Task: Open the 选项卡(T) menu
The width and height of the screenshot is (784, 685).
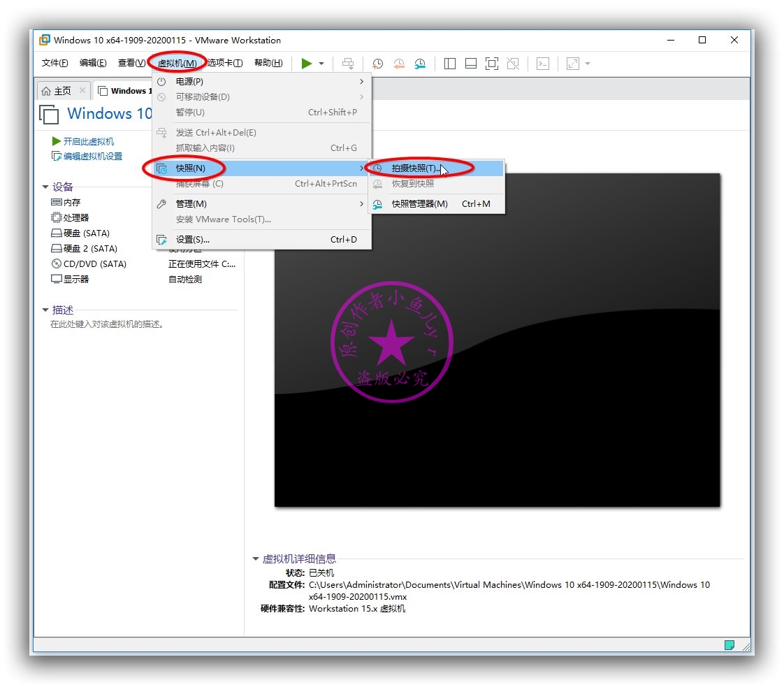Action: point(225,63)
